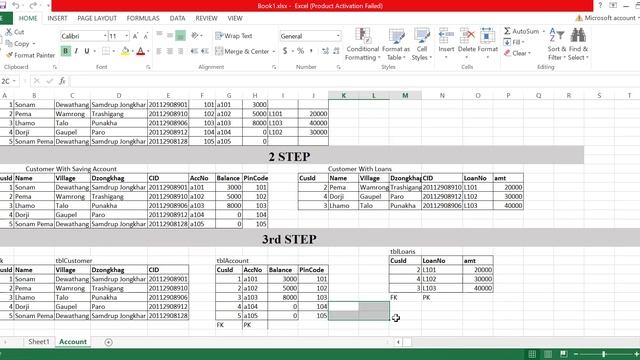Toggle middle vertical align
The height and width of the screenshot is (360, 640).
[170, 36]
